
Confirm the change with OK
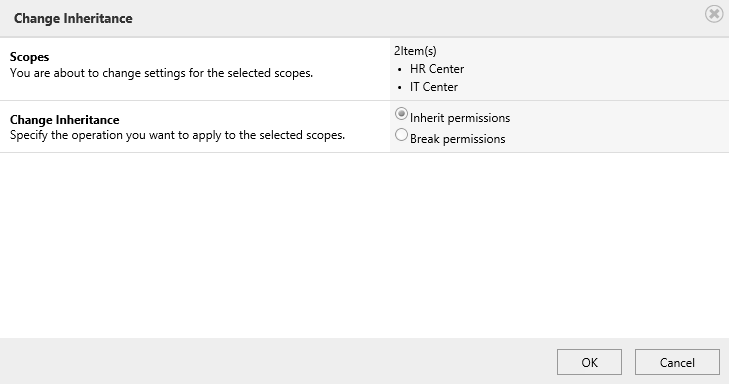click(589, 362)
